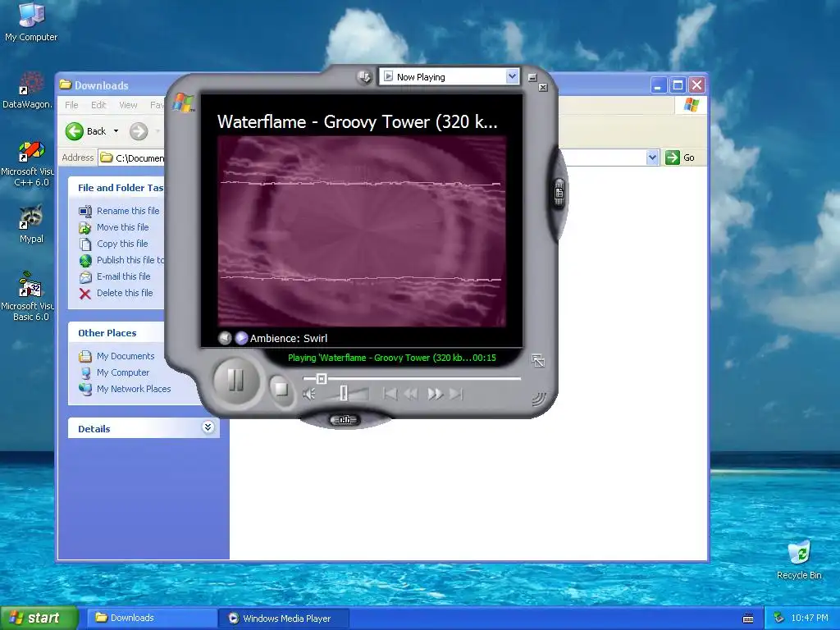Click the seek bar handle
The height and width of the screenshot is (630, 840).
pos(321,379)
